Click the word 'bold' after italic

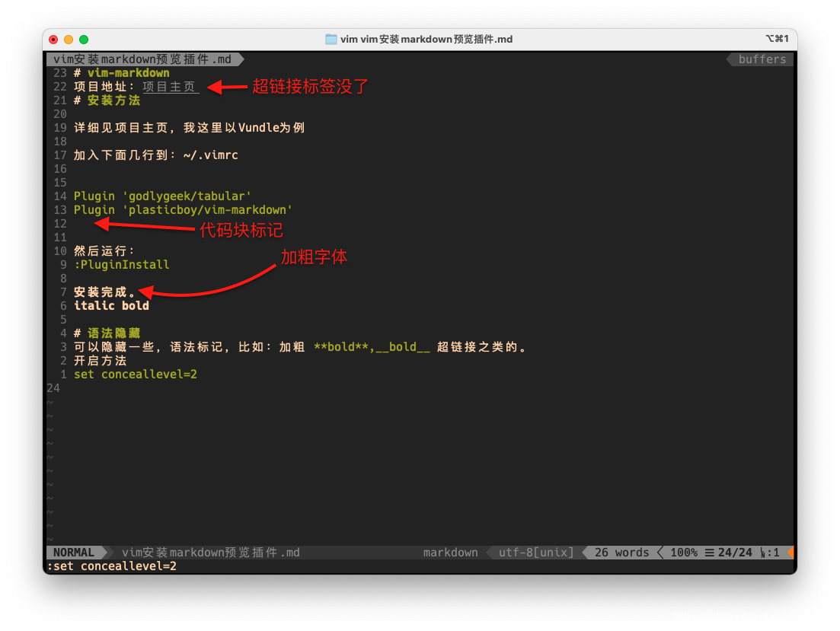pos(135,306)
